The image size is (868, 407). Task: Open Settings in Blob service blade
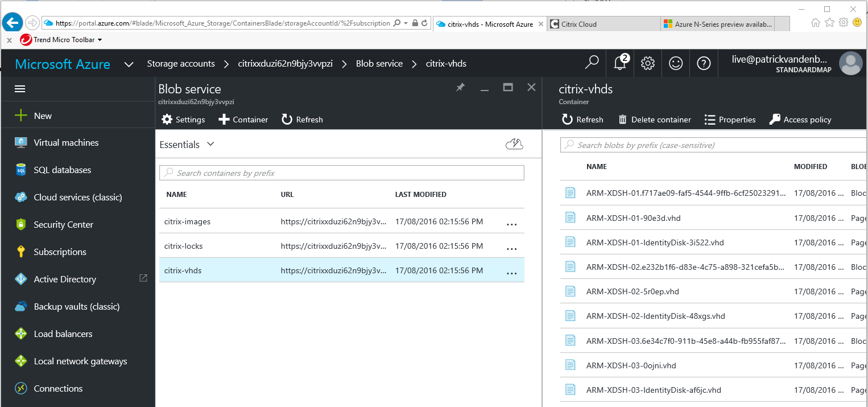[x=183, y=120]
